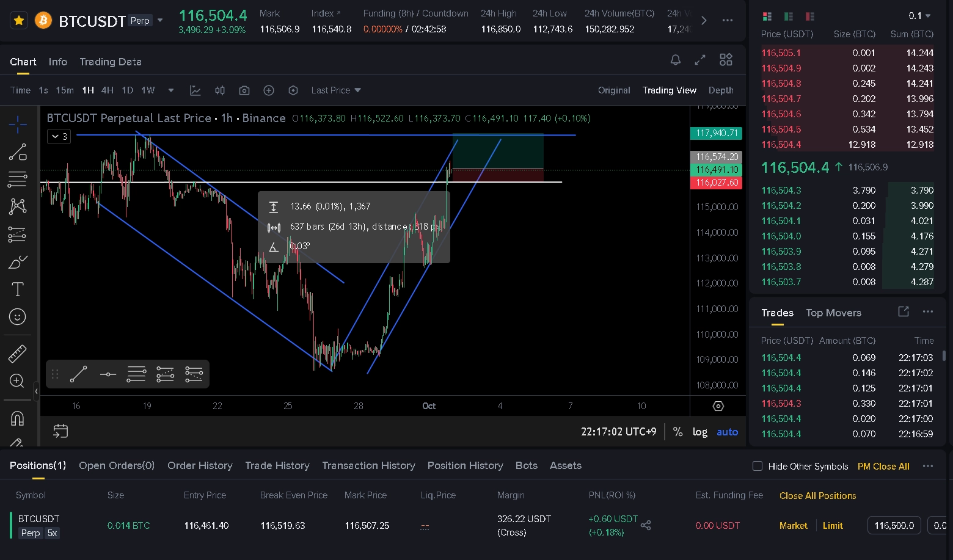Screen dimensions: 953x560
Task: Toggle auto scale on chart
Action: pyautogui.click(x=727, y=432)
